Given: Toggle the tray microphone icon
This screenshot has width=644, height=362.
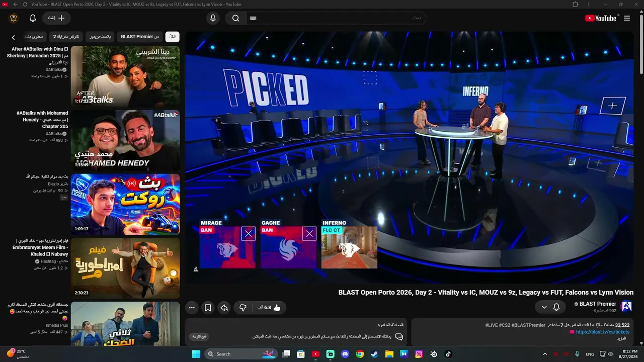Looking at the screenshot, I should (x=577, y=354).
